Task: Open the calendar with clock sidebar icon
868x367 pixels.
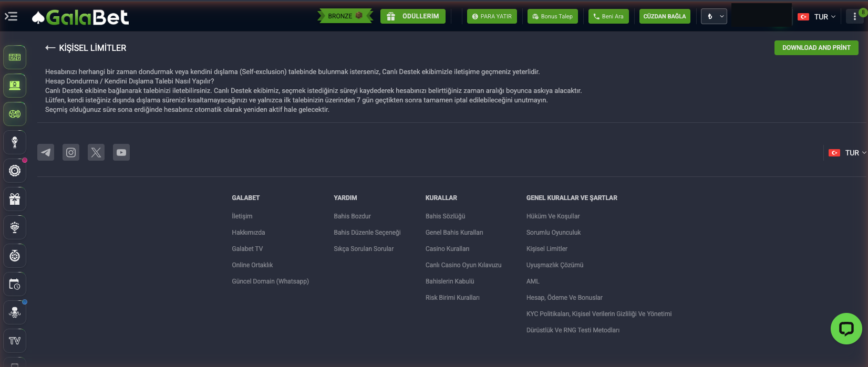Action: [x=15, y=284]
